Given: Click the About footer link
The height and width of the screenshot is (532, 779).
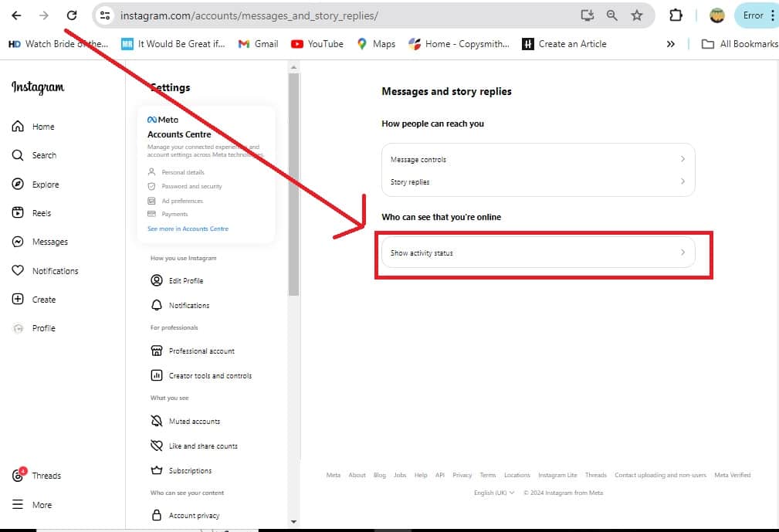Looking at the screenshot, I should [357, 475].
